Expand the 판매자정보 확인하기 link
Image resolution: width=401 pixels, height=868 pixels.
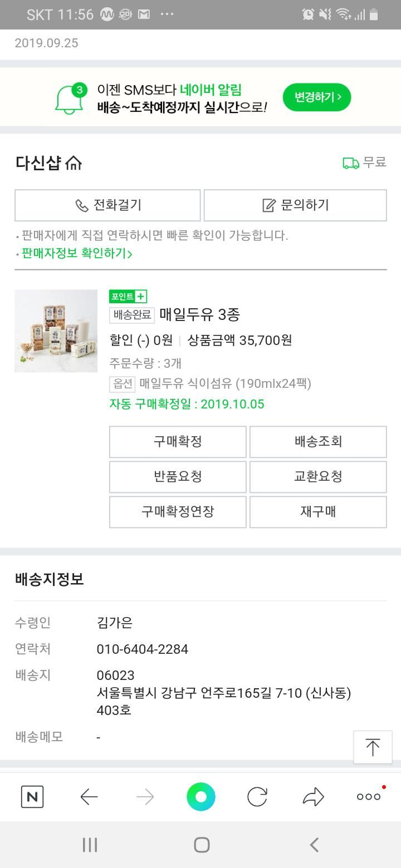click(x=77, y=254)
